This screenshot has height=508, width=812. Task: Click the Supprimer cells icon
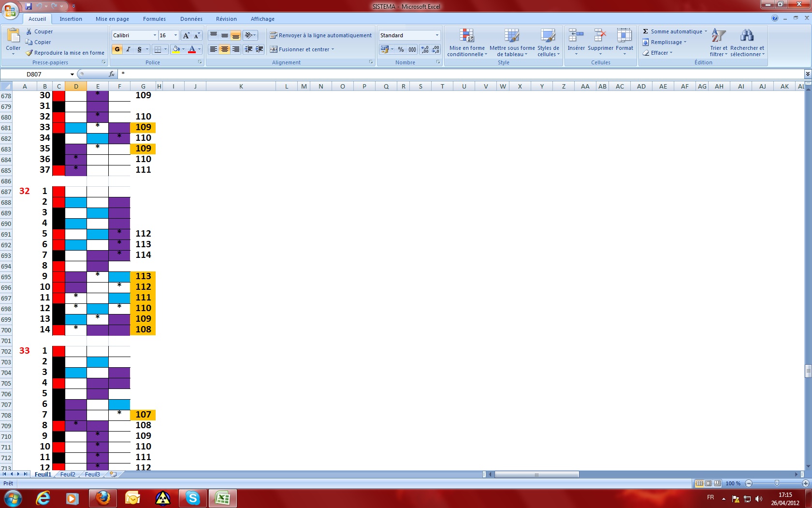coord(600,39)
